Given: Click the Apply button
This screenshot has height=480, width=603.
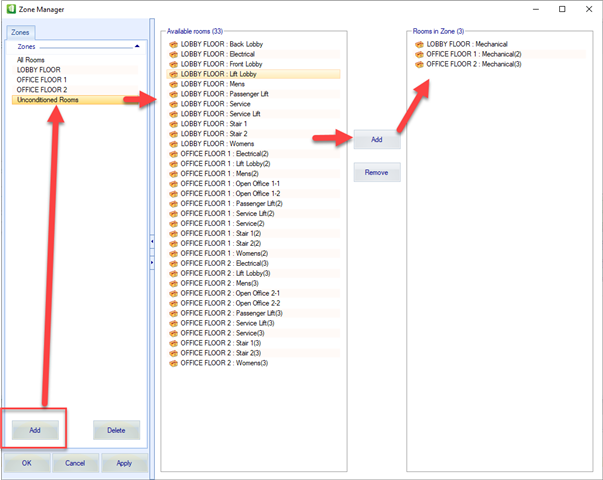Looking at the screenshot, I should coord(124,463).
